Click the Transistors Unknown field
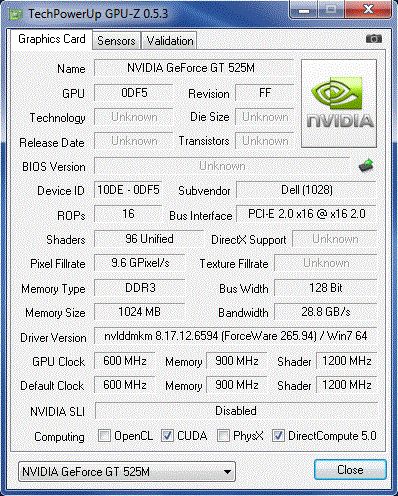Image resolution: width=398 pixels, height=496 pixels. (x=265, y=141)
